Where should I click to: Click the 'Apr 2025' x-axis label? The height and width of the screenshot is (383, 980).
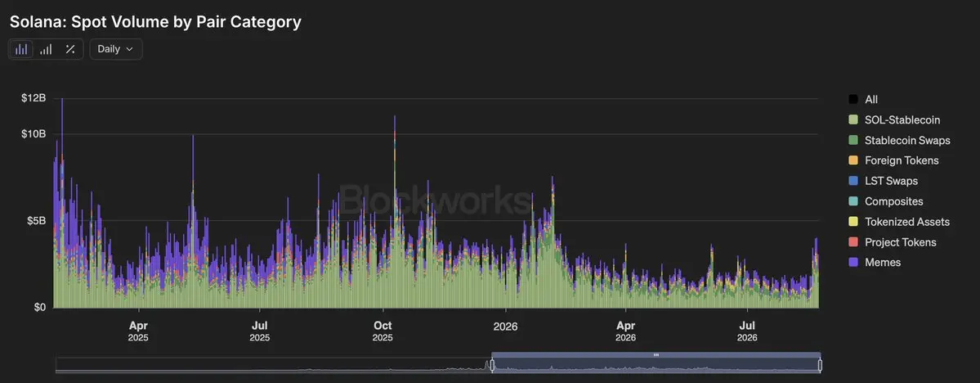pos(138,331)
